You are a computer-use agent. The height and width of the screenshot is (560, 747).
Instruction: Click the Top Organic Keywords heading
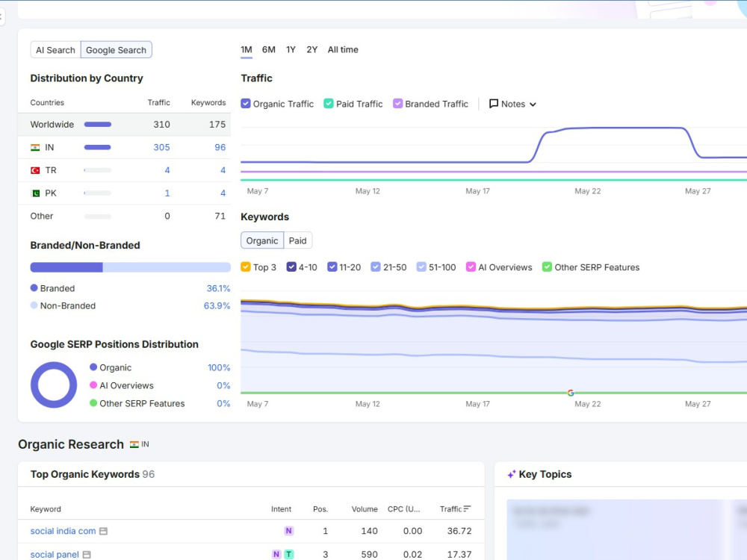[x=85, y=474]
